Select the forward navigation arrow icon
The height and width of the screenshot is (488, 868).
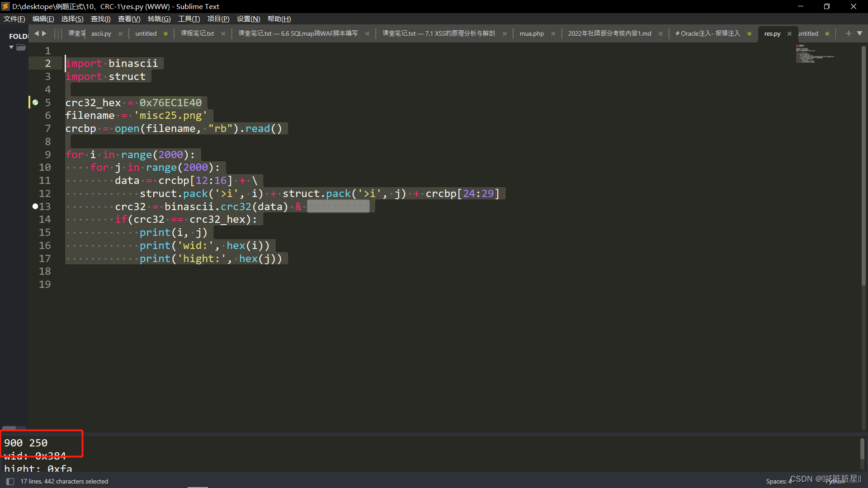[x=45, y=33]
